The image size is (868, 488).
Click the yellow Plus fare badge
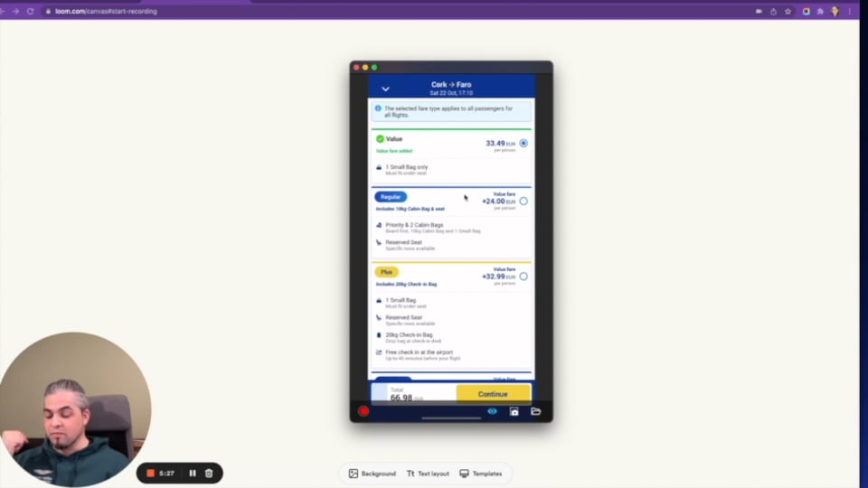point(386,272)
